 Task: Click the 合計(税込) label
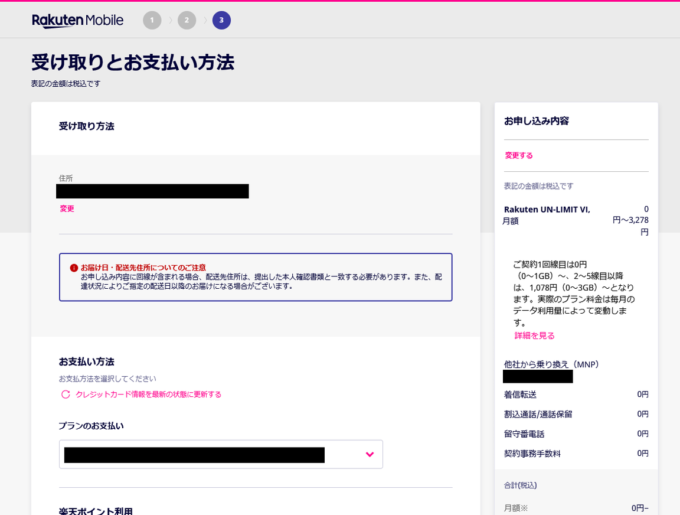(x=520, y=486)
